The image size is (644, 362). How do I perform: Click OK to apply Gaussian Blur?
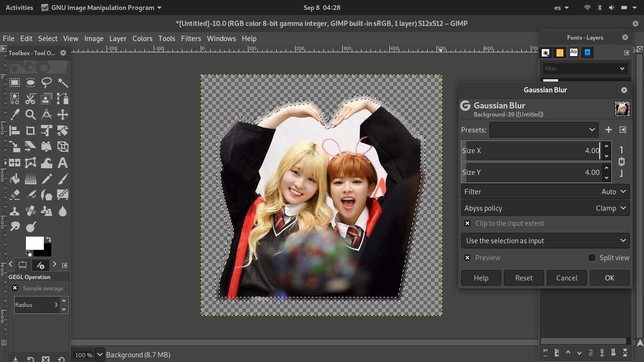[609, 278]
